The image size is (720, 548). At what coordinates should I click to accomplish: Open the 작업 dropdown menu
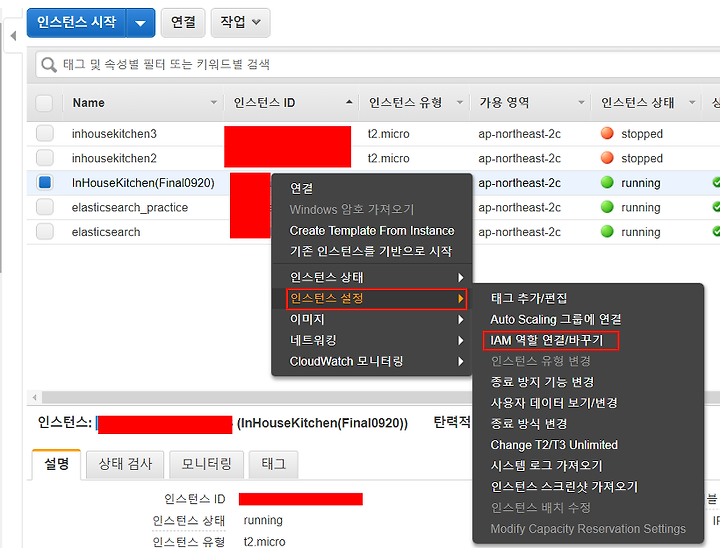tap(240, 23)
